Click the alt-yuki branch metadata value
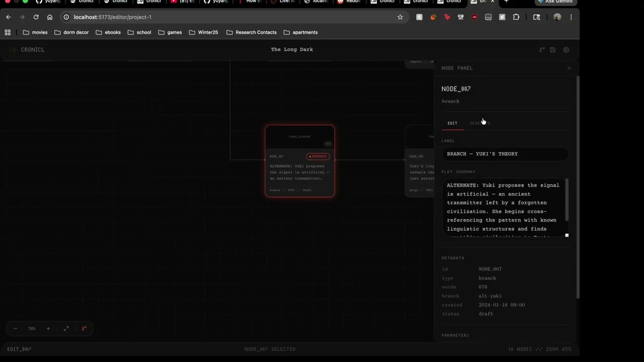The width and height of the screenshot is (644, 362). [490, 296]
